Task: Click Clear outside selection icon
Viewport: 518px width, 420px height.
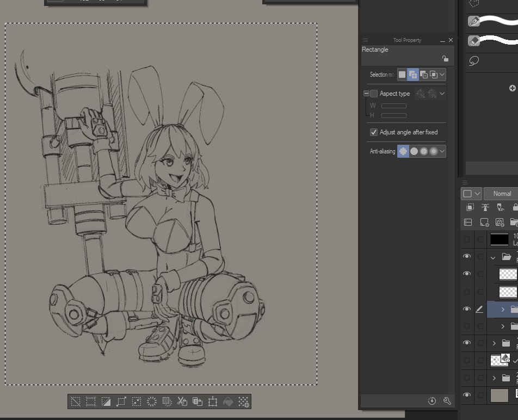Action: coord(167,402)
